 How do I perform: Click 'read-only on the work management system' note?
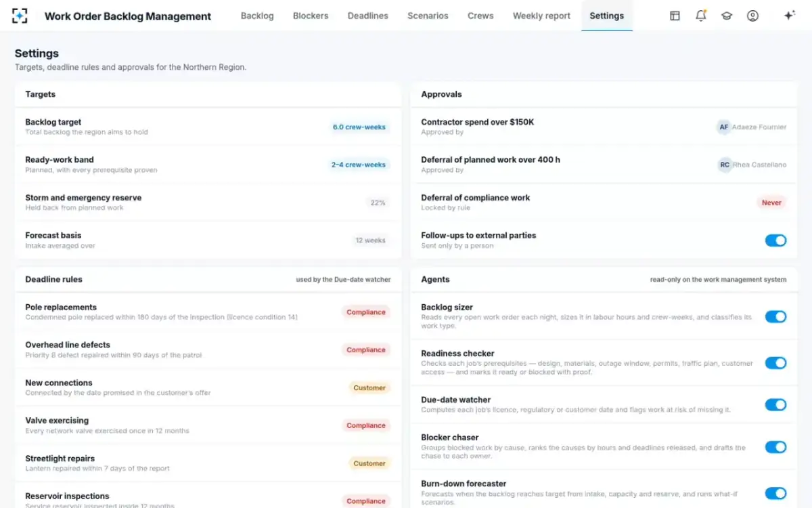tap(719, 280)
